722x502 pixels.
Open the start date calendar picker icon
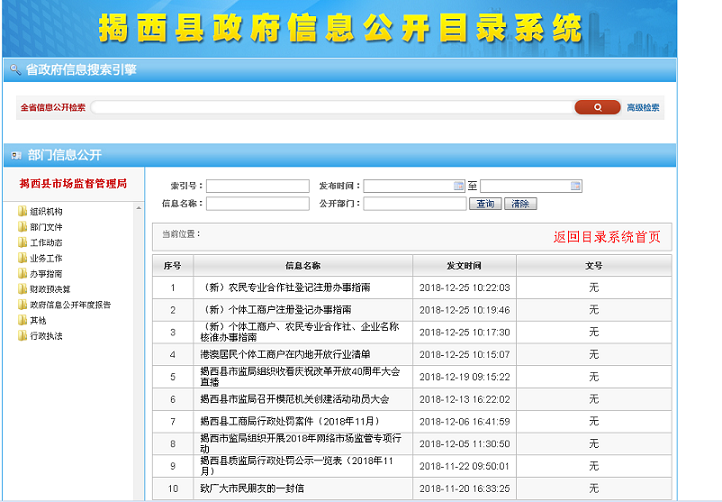click(459, 186)
